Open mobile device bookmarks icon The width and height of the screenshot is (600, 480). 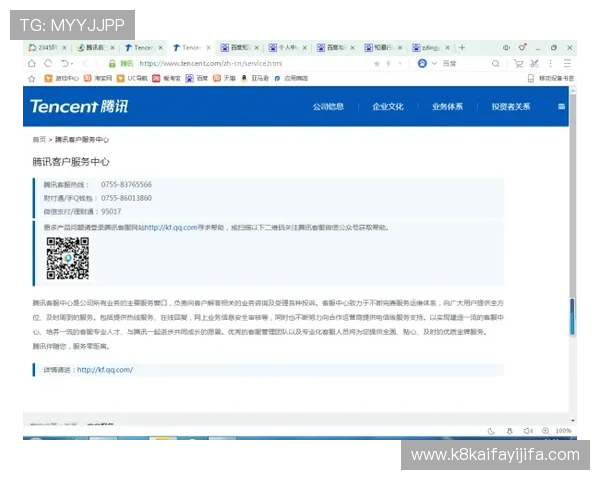tap(531, 78)
